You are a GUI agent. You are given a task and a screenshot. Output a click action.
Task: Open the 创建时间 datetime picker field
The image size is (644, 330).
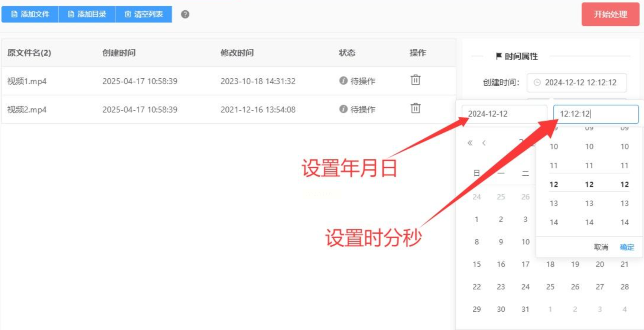(580, 82)
